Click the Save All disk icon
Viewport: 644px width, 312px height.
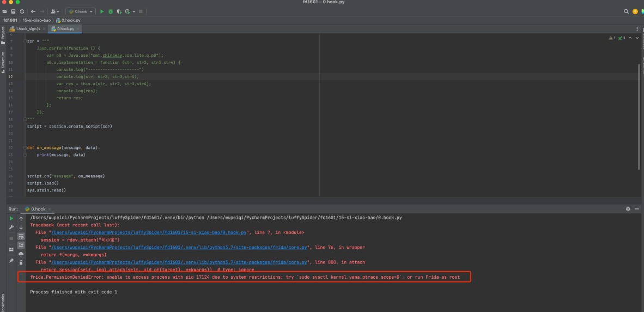tap(13, 11)
